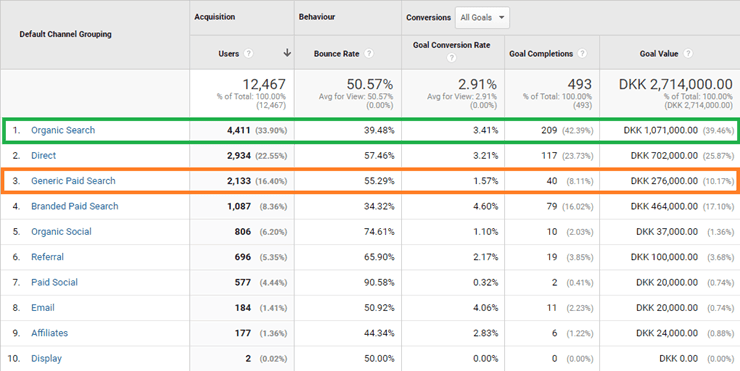Select total value DKK 2,714,000.00
The width and height of the screenshot is (740, 371).
tap(676, 84)
